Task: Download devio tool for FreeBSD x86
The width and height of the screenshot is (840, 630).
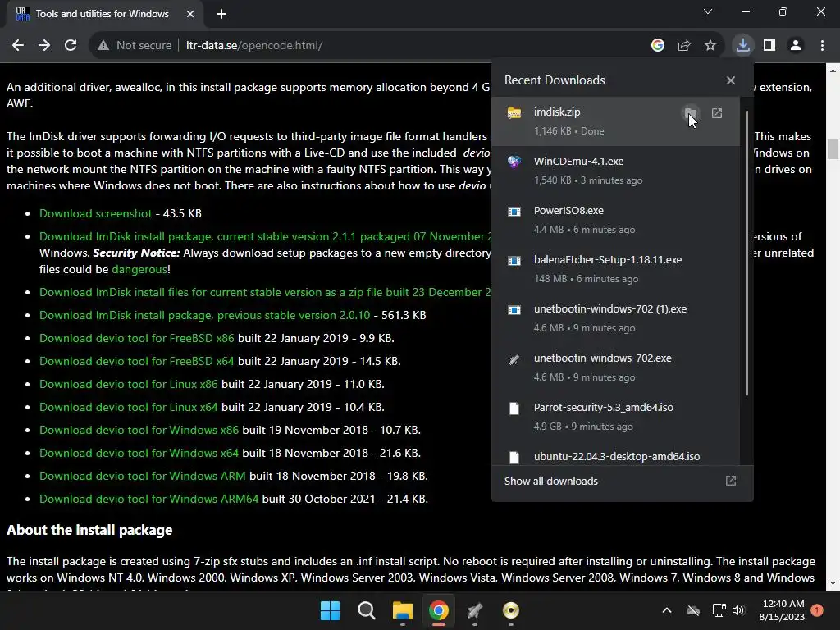Action: (137, 338)
